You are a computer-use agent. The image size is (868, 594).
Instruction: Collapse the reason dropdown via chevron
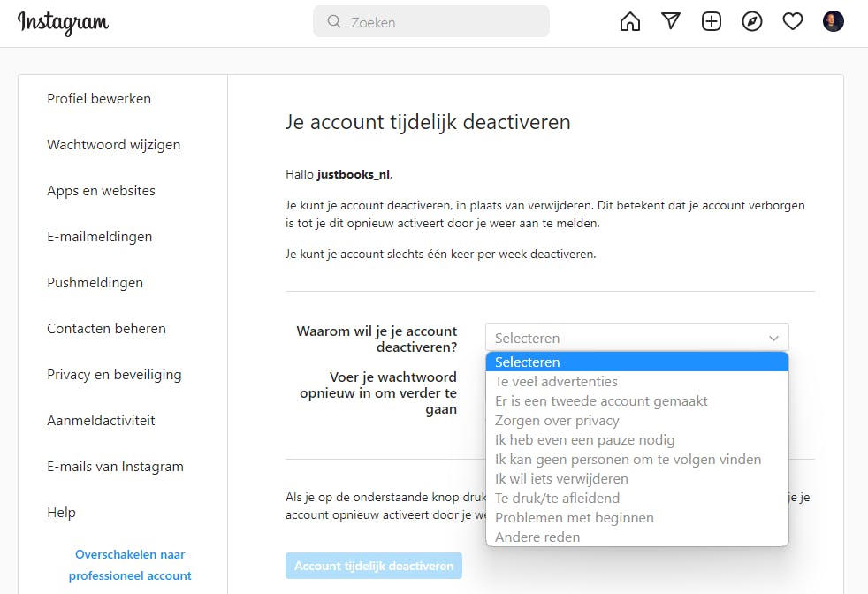[773, 338]
